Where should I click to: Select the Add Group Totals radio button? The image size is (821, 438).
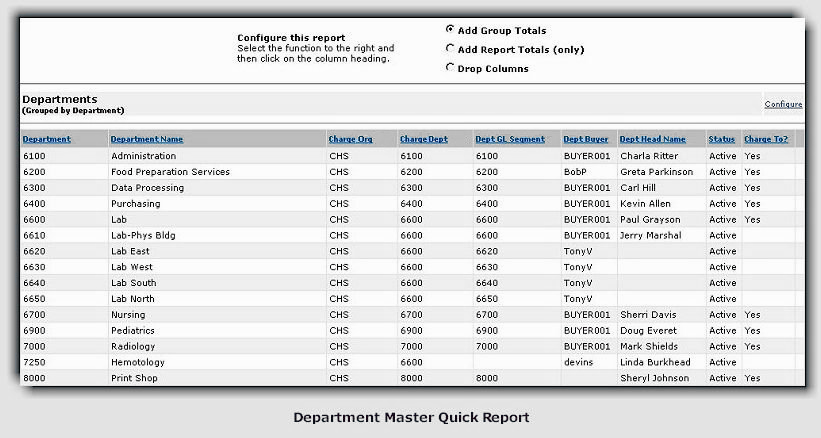(x=450, y=31)
